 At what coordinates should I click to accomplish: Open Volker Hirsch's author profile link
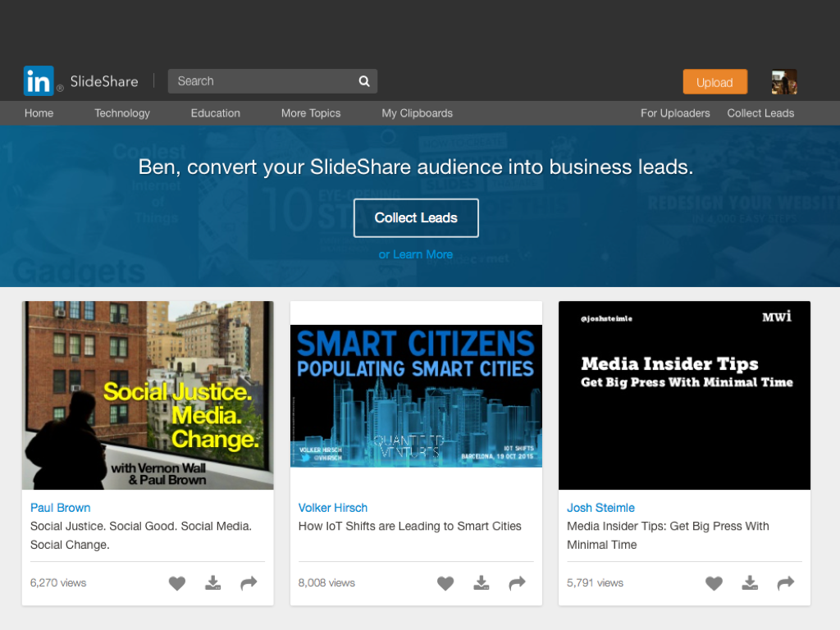[x=333, y=508]
